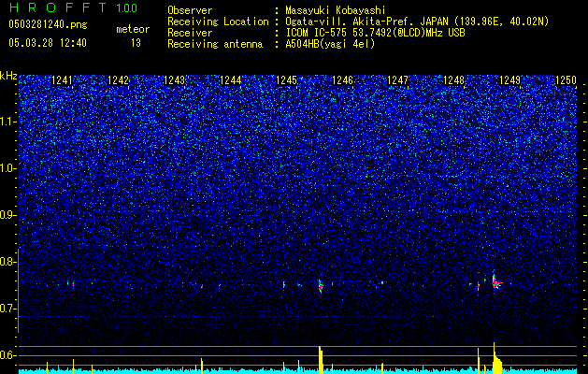
Task: Click the Receiving Location label
Action: [x=218, y=22]
